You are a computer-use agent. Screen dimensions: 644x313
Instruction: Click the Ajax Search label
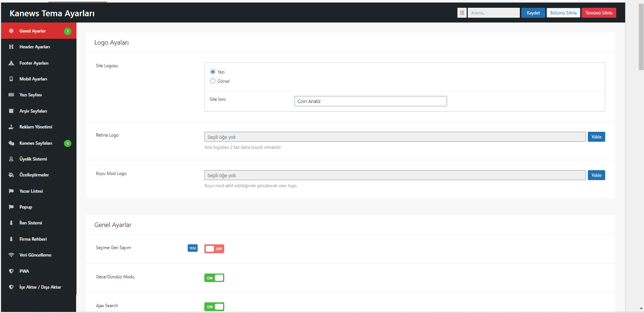point(107,306)
